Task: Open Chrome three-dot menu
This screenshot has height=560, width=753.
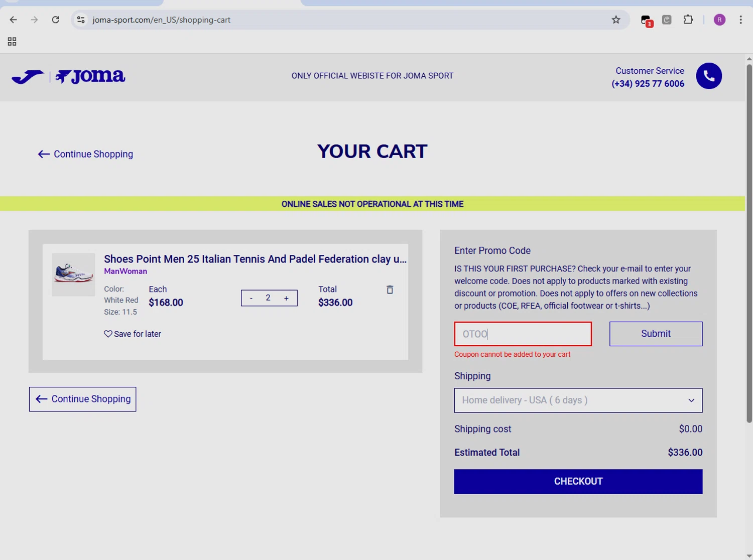Action: point(740,20)
